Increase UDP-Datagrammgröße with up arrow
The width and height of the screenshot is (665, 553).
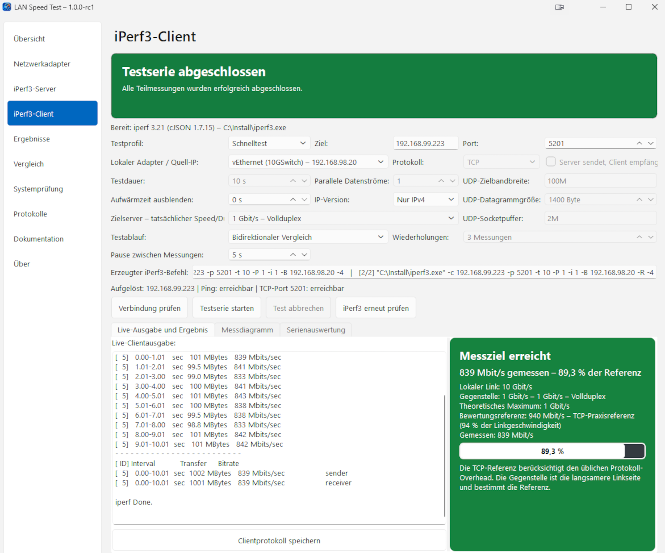[639, 199]
